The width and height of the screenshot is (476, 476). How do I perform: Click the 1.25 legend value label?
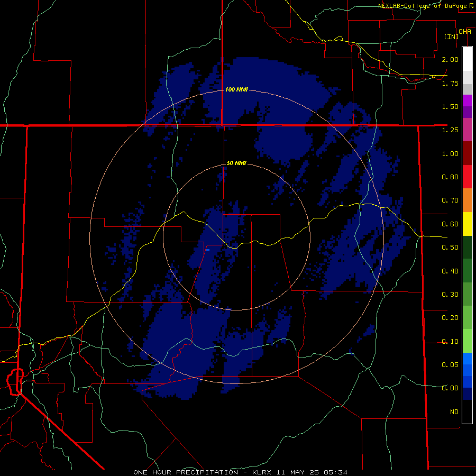[450, 130]
